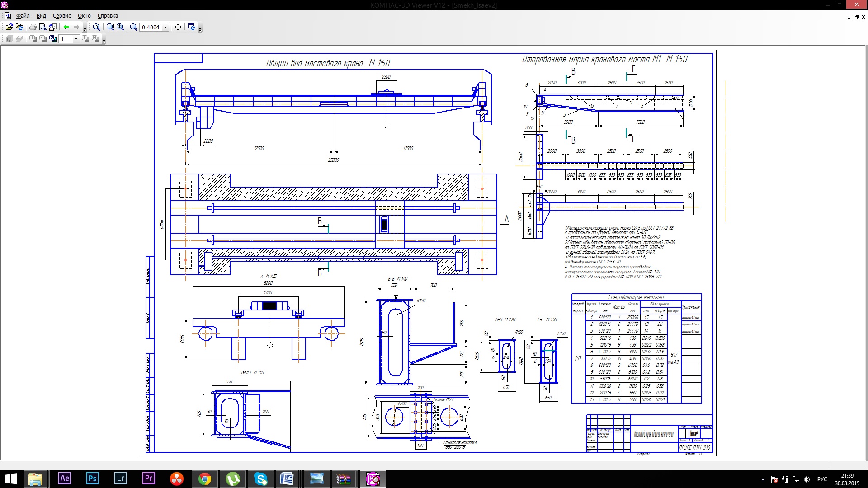Expand the zoom scale dropdown arrow
This screenshot has height=488, width=868.
pos(165,27)
